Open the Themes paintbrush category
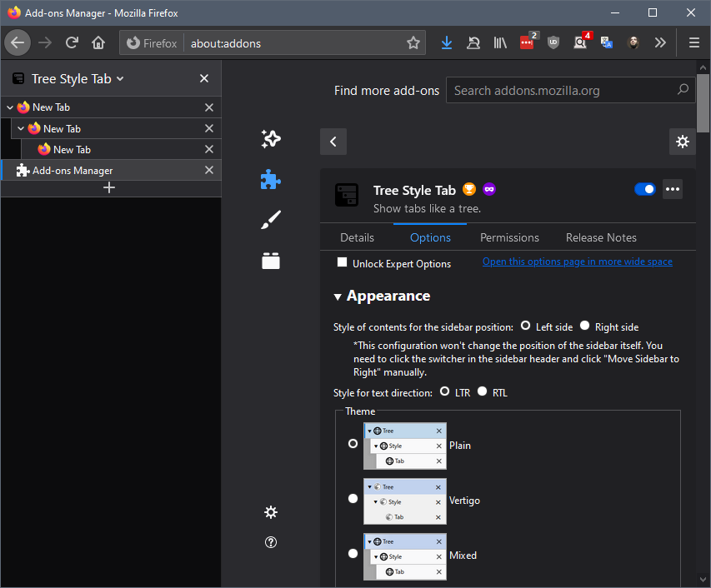The height and width of the screenshot is (588, 711). (271, 220)
